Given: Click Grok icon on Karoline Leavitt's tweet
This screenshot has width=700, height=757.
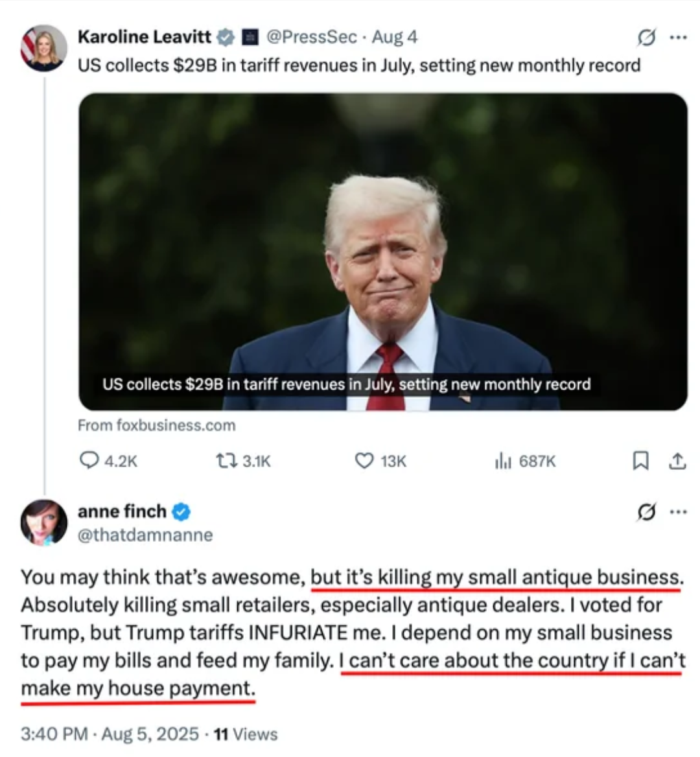Looking at the screenshot, I should click(646, 37).
